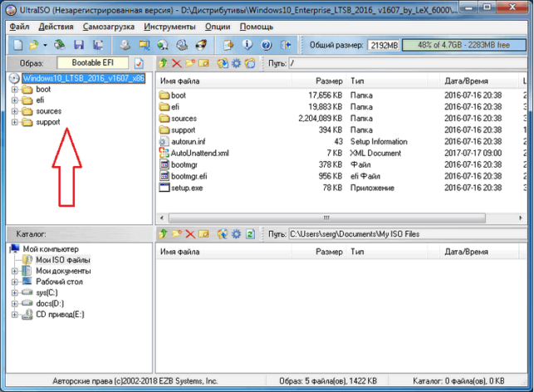Screen dimensions: 534x392
Task: Expand Мои документы in catalog tree
Action: point(14,271)
